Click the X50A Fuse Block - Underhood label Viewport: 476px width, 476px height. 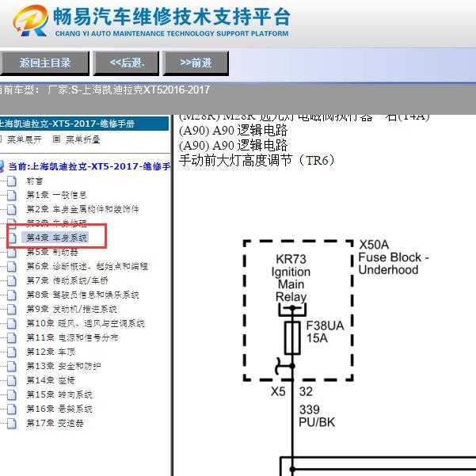394,257
